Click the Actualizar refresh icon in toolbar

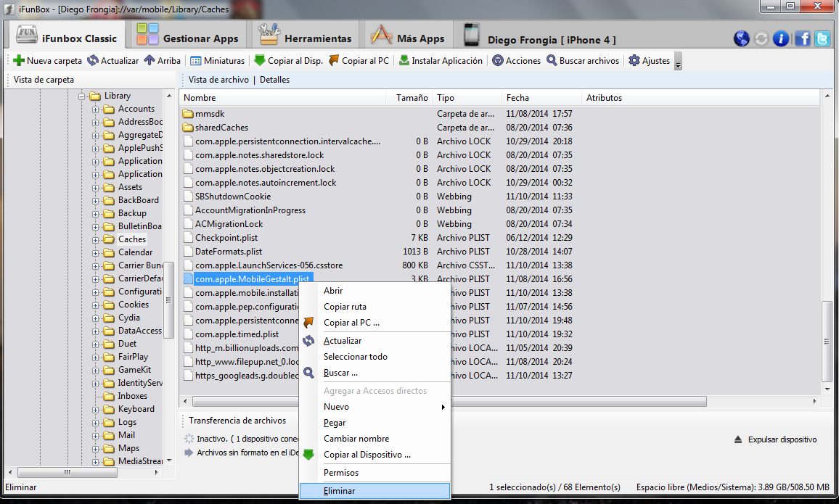[93, 61]
